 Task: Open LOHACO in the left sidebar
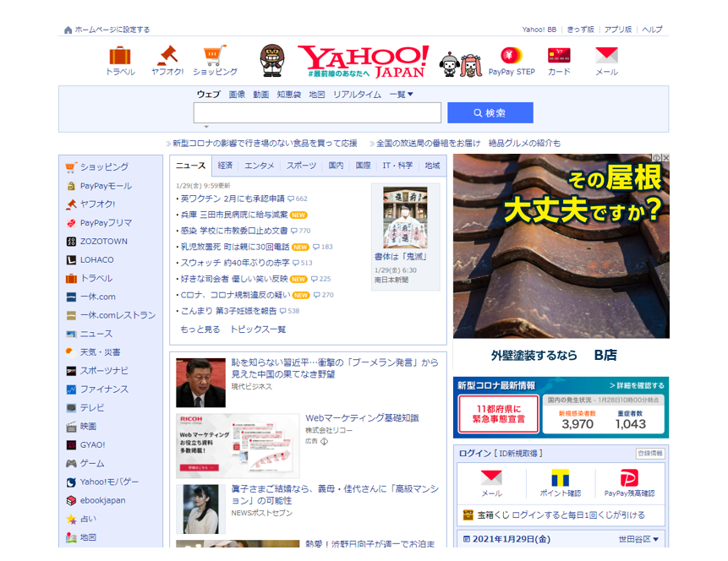(96, 260)
